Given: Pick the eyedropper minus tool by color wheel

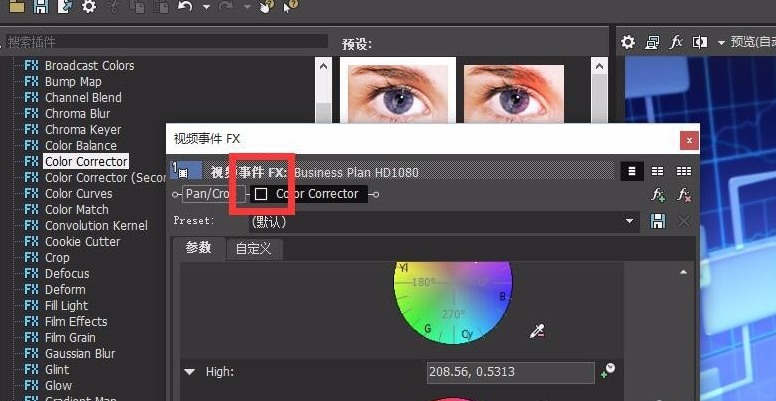Looking at the screenshot, I should [x=537, y=331].
